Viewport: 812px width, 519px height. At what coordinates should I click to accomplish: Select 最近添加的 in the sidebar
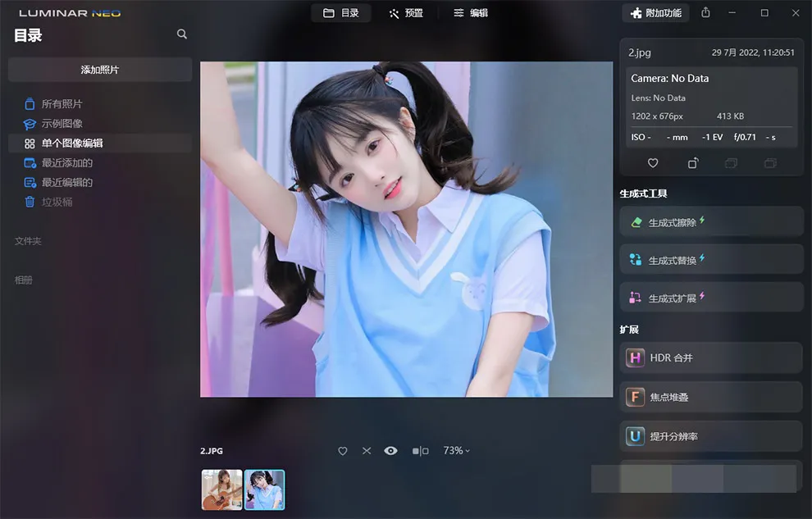(x=66, y=162)
